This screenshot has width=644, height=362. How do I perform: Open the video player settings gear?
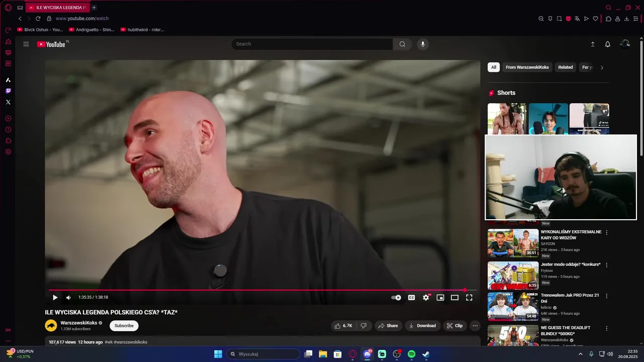pos(426,298)
